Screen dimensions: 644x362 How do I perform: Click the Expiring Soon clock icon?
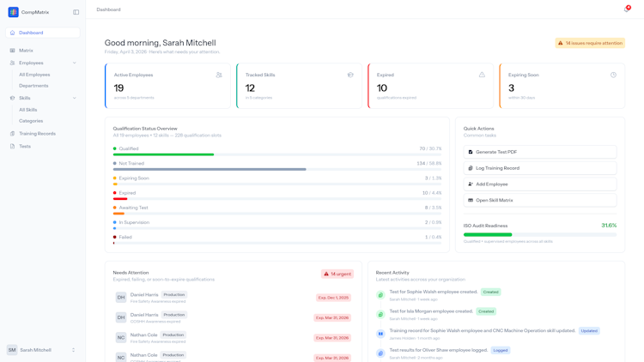point(613,75)
